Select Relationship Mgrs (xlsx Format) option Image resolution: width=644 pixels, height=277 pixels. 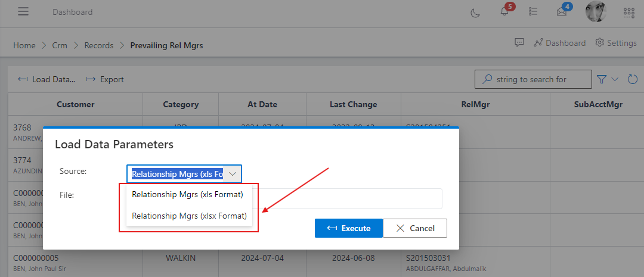pos(190,216)
